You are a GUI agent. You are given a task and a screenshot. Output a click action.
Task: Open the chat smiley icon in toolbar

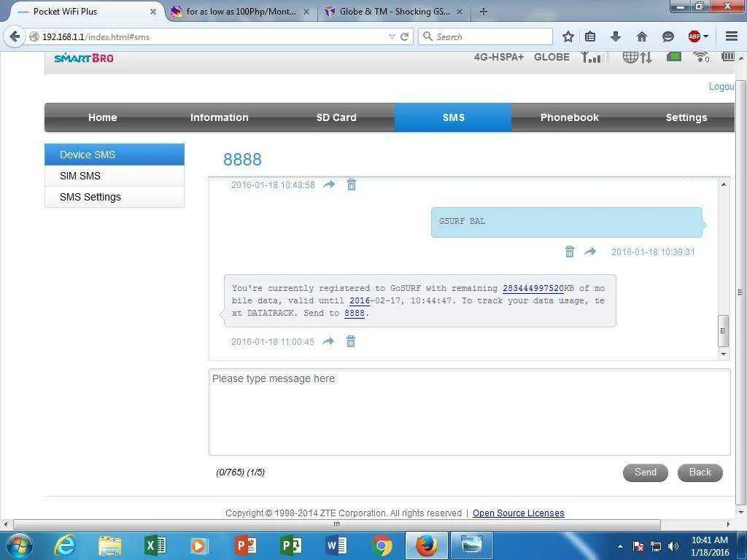coord(668,36)
